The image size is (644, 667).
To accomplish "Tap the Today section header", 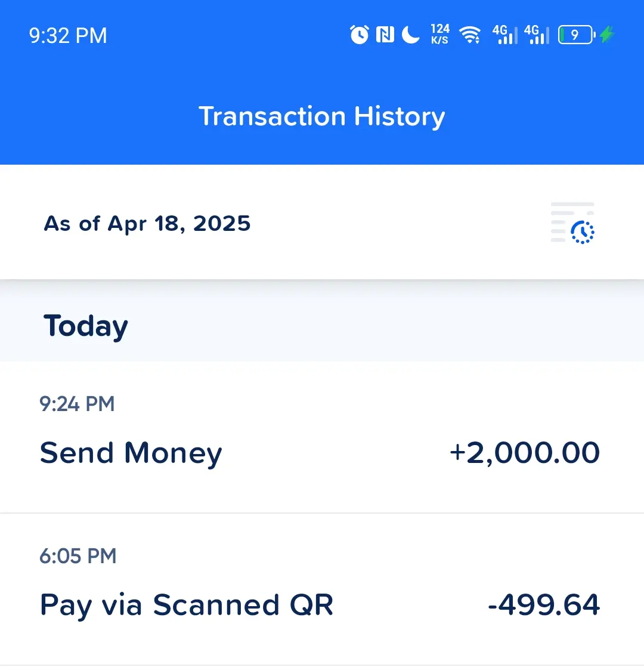I will 85,326.
